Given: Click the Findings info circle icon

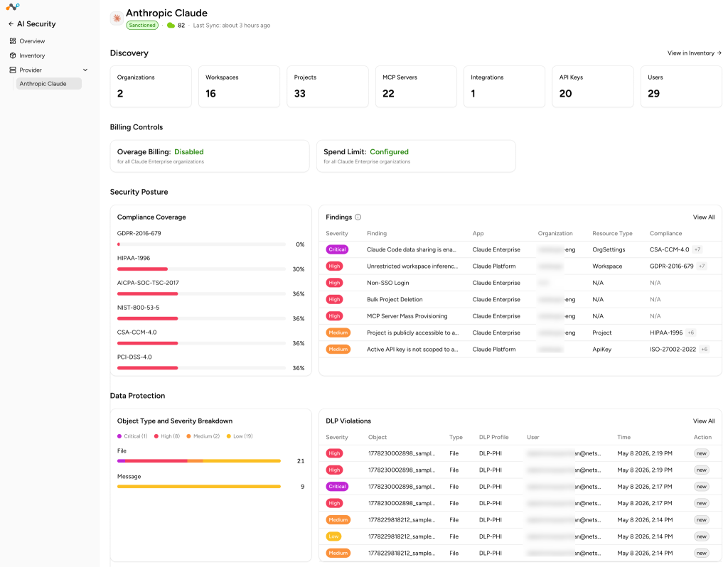Looking at the screenshot, I should tap(358, 217).
